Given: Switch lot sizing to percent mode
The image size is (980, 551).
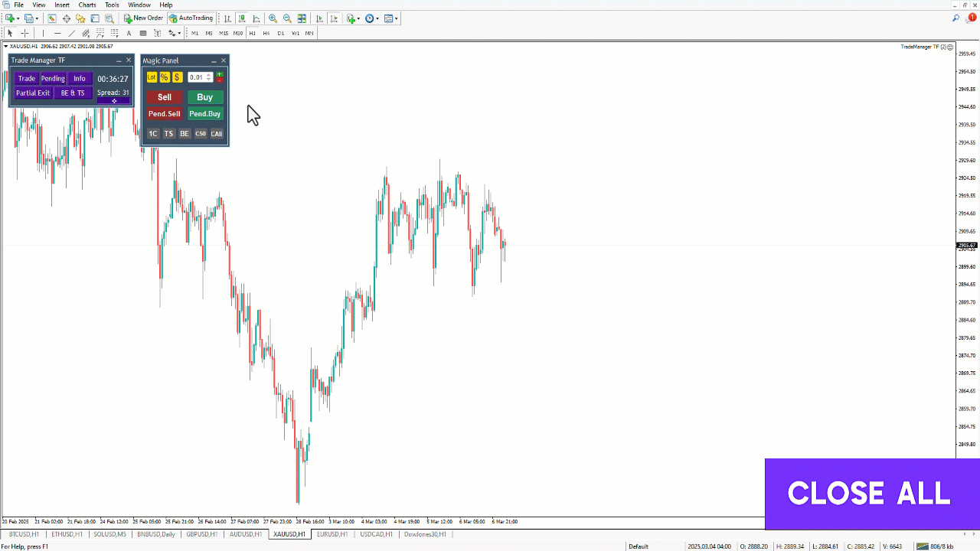Looking at the screenshot, I should tap(165, 77).
